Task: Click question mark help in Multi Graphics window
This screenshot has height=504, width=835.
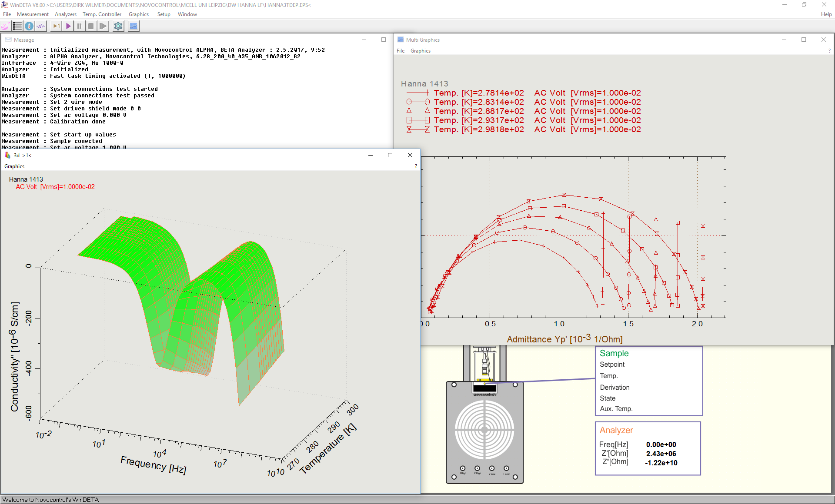Action: click(829, 51)
